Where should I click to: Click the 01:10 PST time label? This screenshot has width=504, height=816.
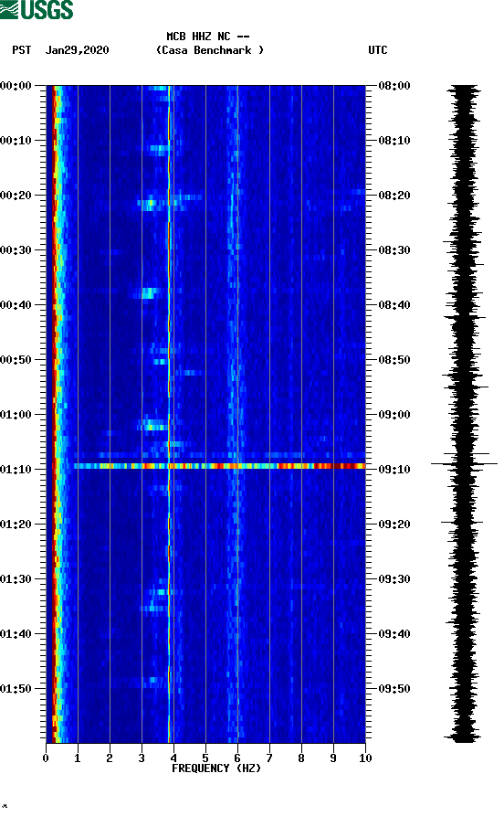(16, 470)
